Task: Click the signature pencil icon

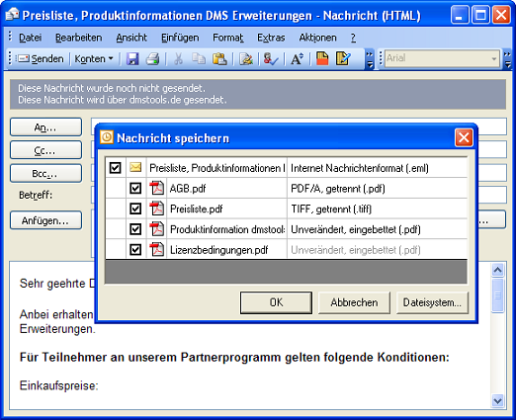Action: [x=246, y=59]
